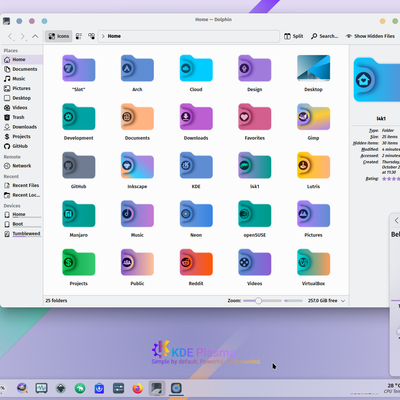Open the VirtualBox folder
The height and width of the screenshot is (400, 400).
click(x=313, y=263)
